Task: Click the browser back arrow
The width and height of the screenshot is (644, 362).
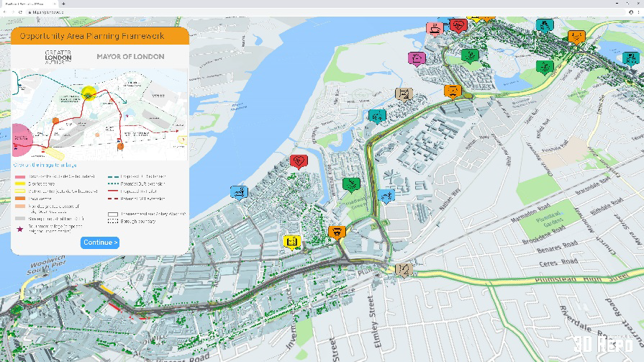Action: click(6, 12)
